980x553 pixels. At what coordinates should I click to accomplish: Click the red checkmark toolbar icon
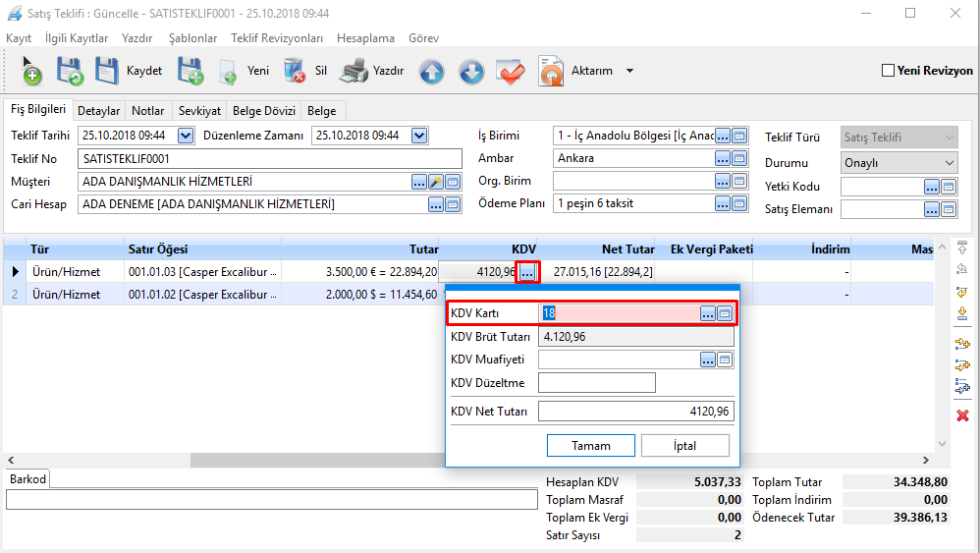511,72
